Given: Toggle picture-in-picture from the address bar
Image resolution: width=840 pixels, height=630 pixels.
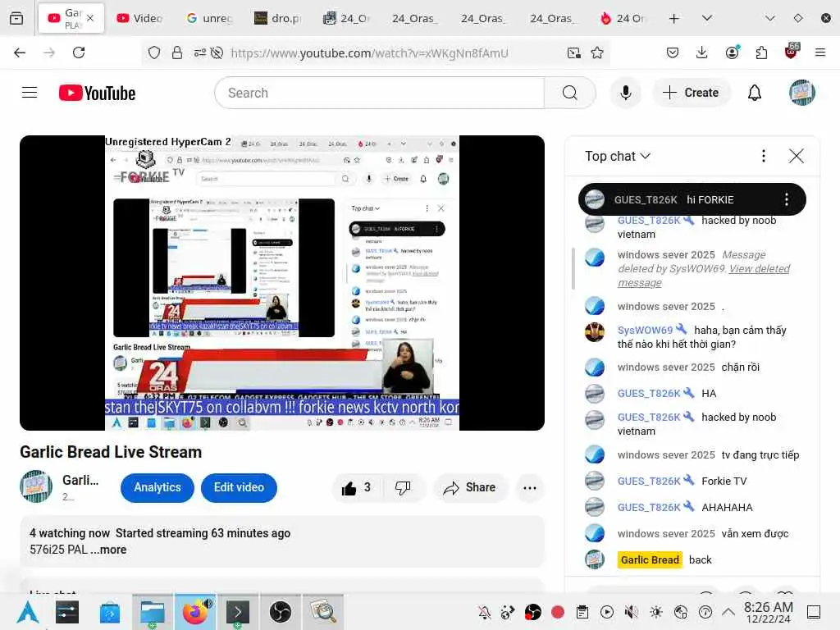Looking at the screenshot, I should (573, 52).
